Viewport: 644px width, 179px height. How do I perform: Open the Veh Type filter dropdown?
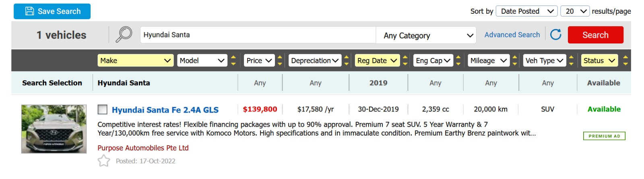(x=544, y=60)
